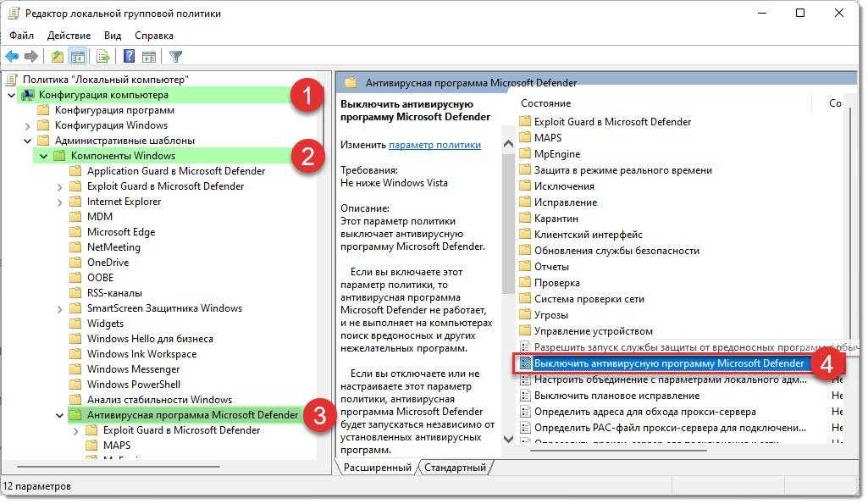Switch to the Расширенный tab
The height and width of the screenshot is (504, 868).
tap(377, 468)
